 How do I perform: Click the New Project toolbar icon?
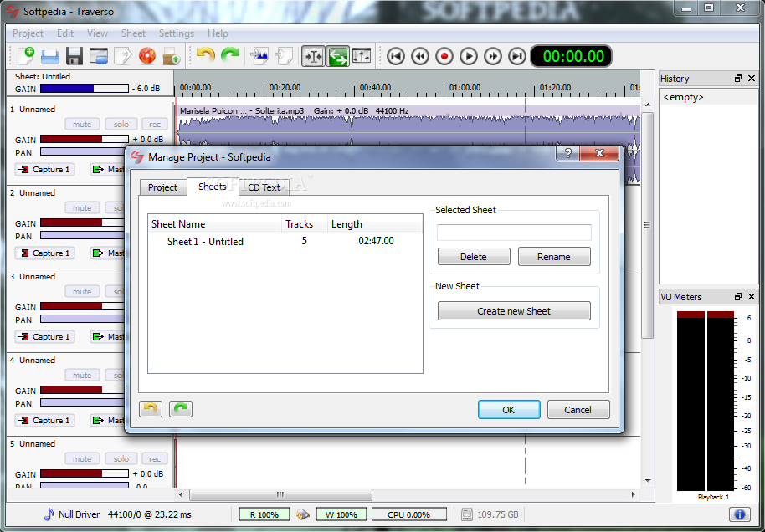(x=25, y=55)
